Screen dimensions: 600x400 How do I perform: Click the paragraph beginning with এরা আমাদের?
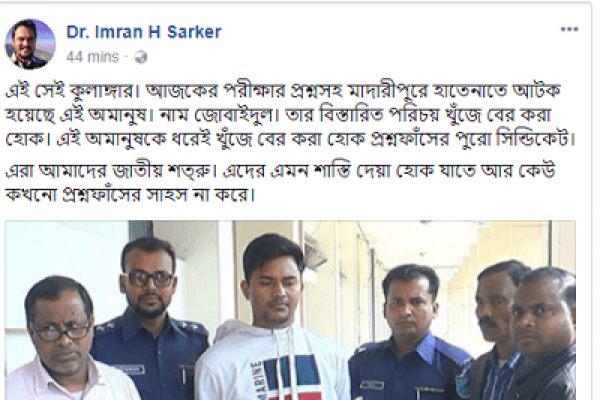tap(280, 183)
